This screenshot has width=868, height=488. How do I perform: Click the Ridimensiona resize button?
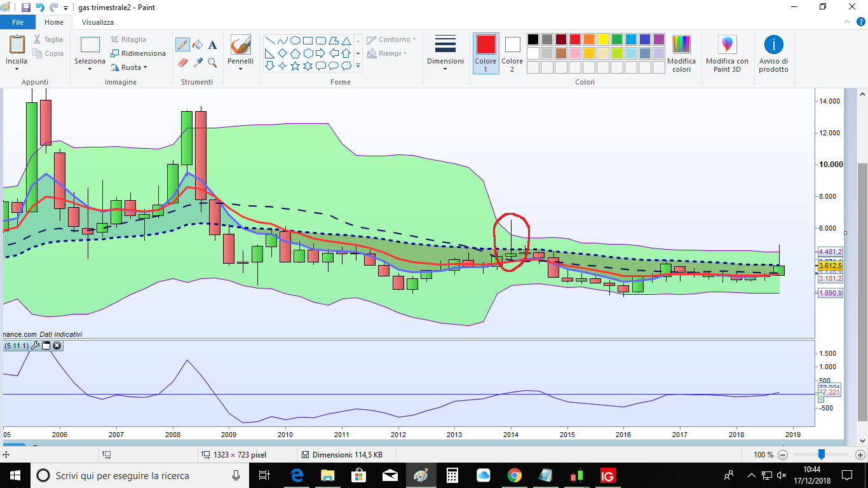point(138,53)
